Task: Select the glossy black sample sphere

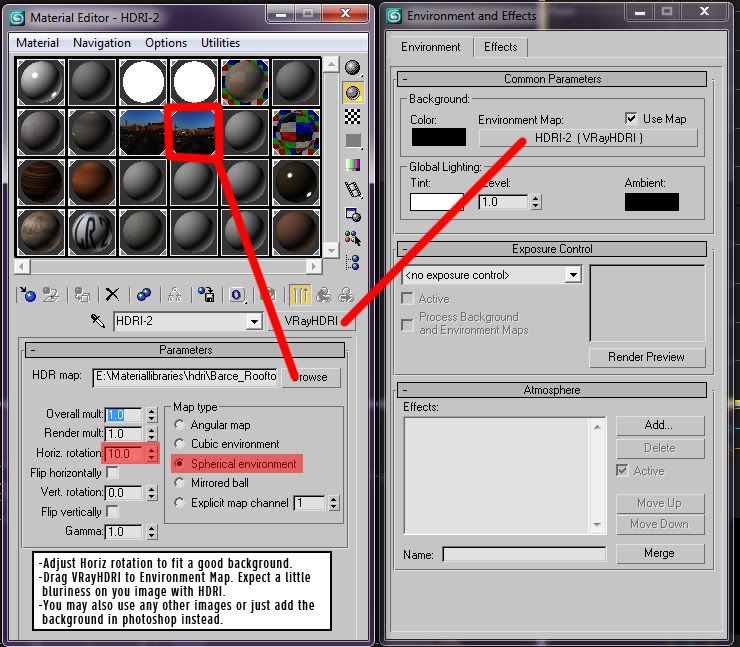Action: tap(296, 182)
